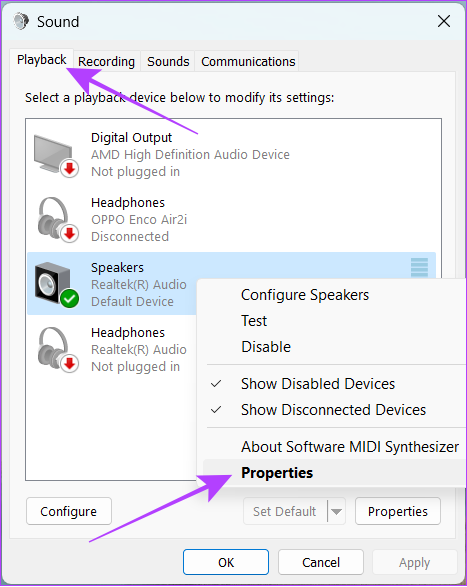Choose Test in the context menu

point(254,321)
